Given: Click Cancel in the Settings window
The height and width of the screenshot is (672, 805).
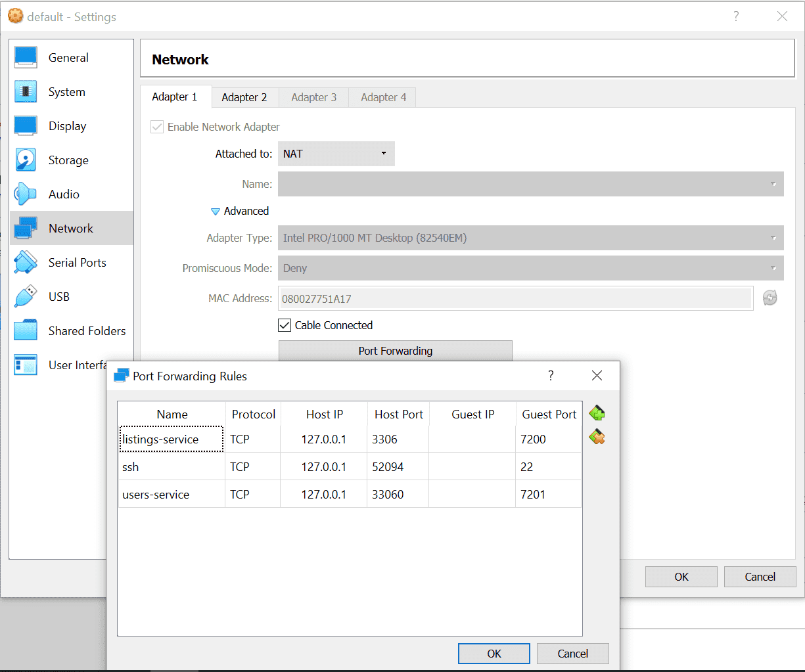Looking at the screenshot, I should [x=760, y=577].
